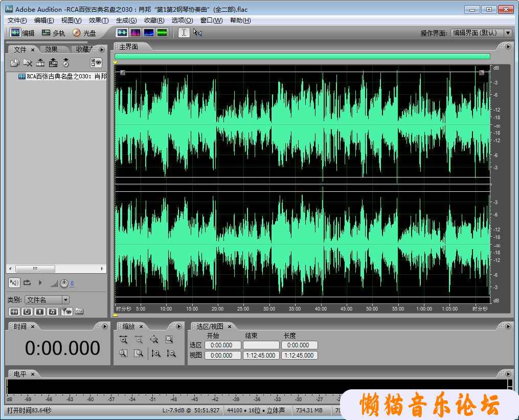Select the time selection cursor tool
This screenshot has width=519, height=420.
point(184,32)
